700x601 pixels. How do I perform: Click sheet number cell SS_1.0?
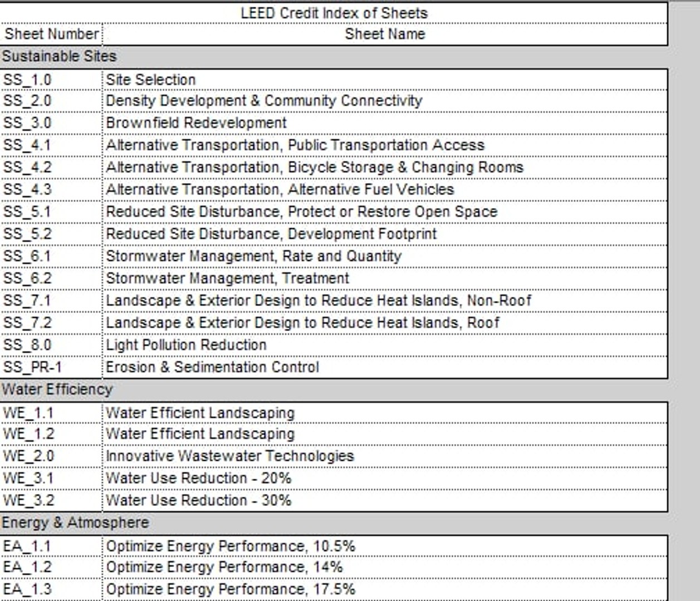click(52, 80)
